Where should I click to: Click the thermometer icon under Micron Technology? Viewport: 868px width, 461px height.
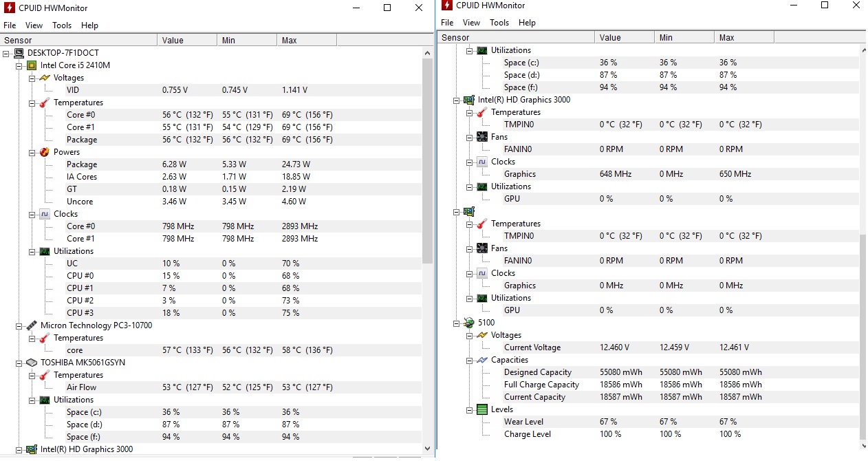(45, 338)
